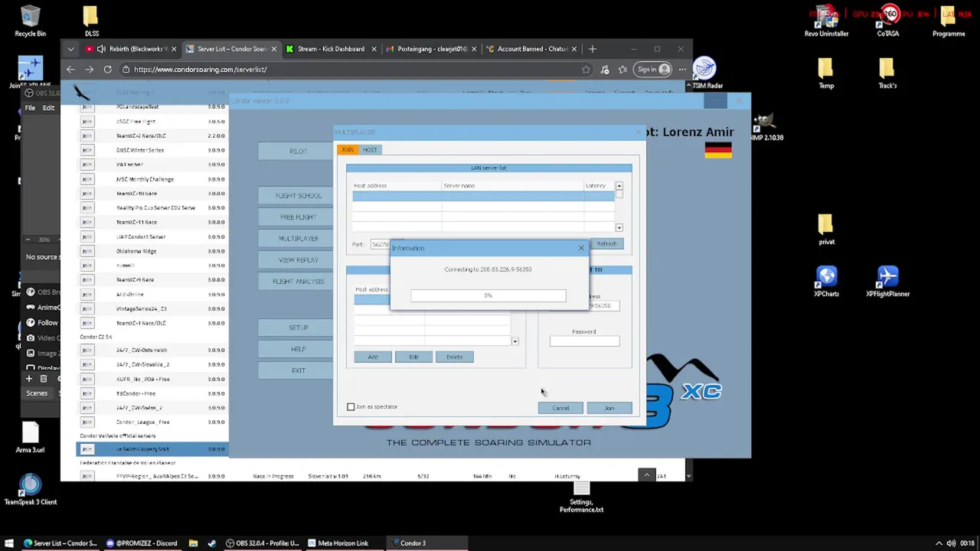Open the DLSS folder on desktop
The height and width of the screenshot is (551, 980).
(91, 21)
